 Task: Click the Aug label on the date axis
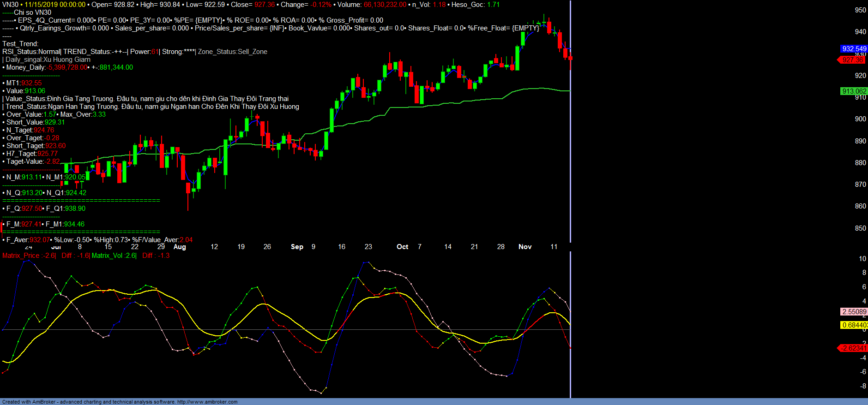click(x=180, y=247)
